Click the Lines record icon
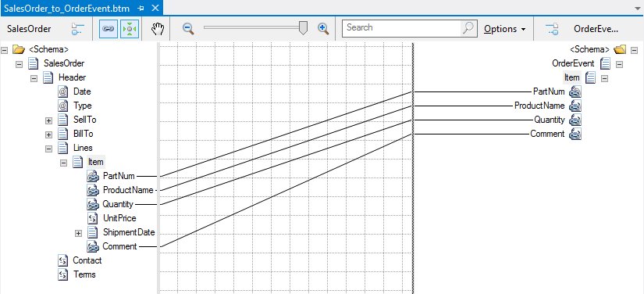The width and height of the screenshot is (644, 294). [x=63, y=148]
